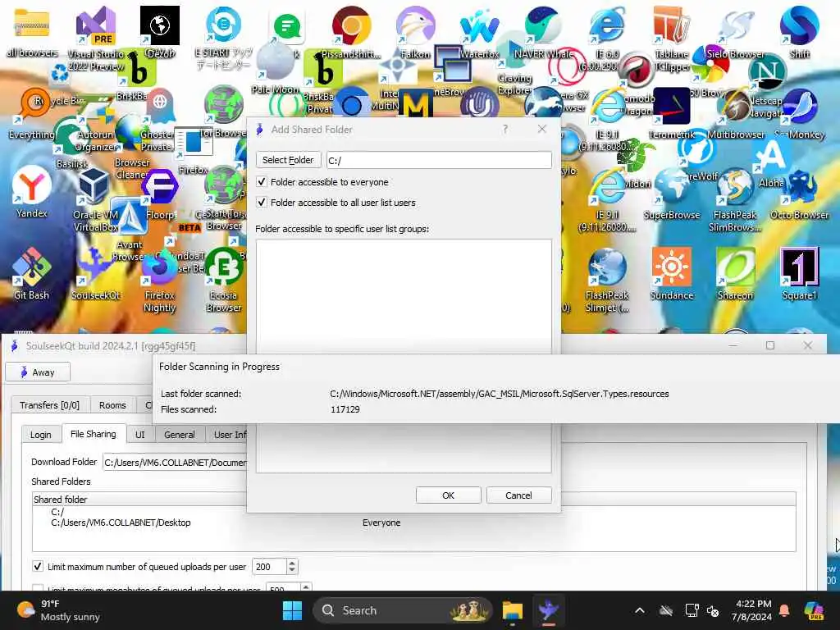Image resolution: width=840 pixels, height=630 pixels.
Task: Open the all browsers folder icon
Action: (32, 31)
